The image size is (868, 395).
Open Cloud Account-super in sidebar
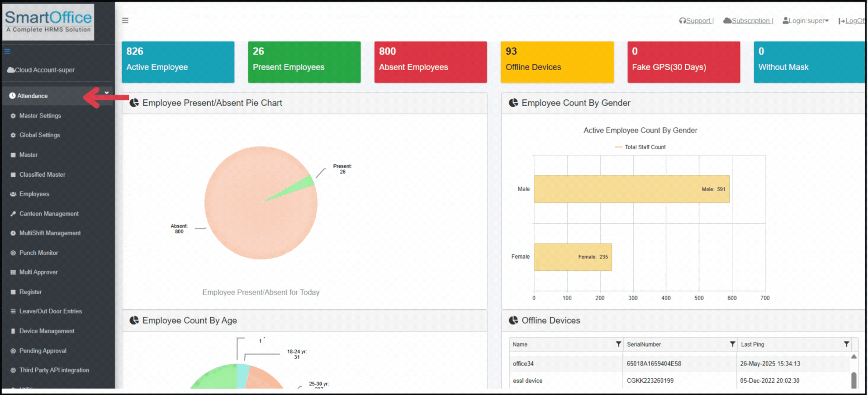tap(41, 70)
